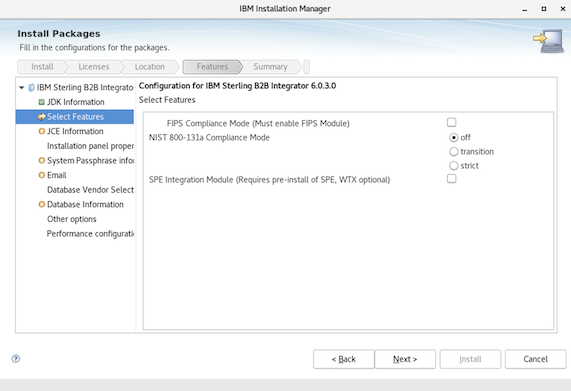Open JCE Information in the tree

pos(75,131)
